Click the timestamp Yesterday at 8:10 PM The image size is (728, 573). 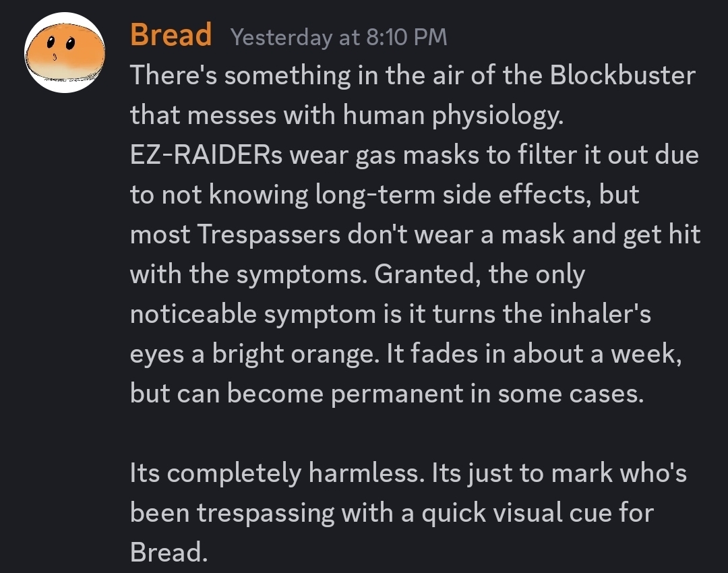339,37
